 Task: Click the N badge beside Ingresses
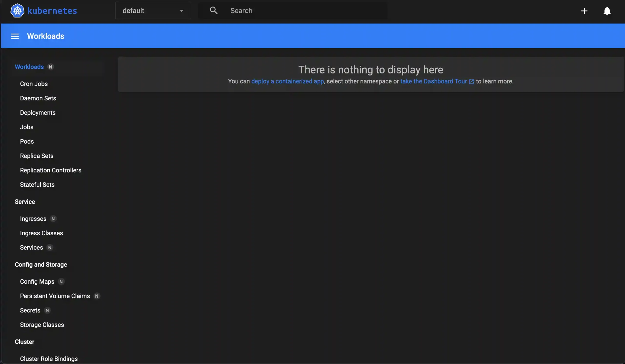coord(53,219)
